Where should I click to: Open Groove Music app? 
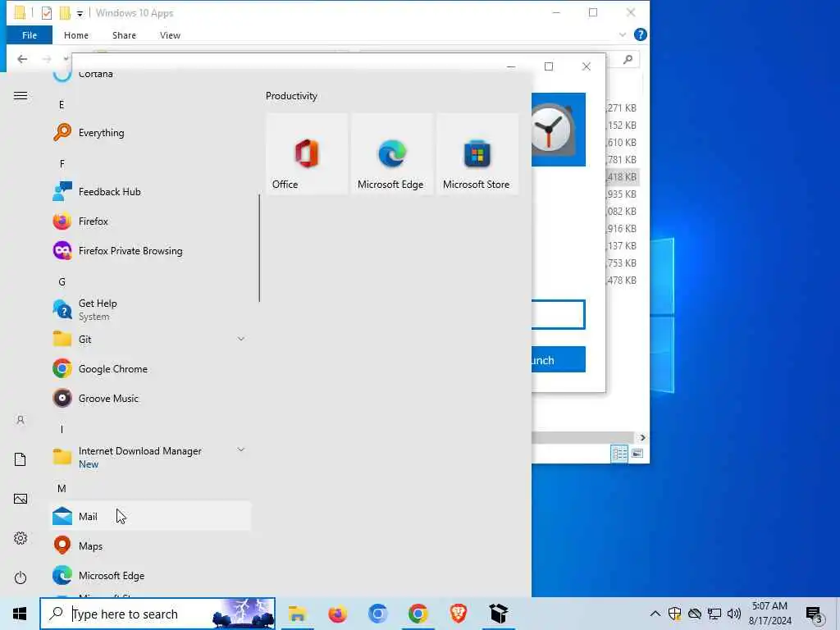[x=150, y=398]
